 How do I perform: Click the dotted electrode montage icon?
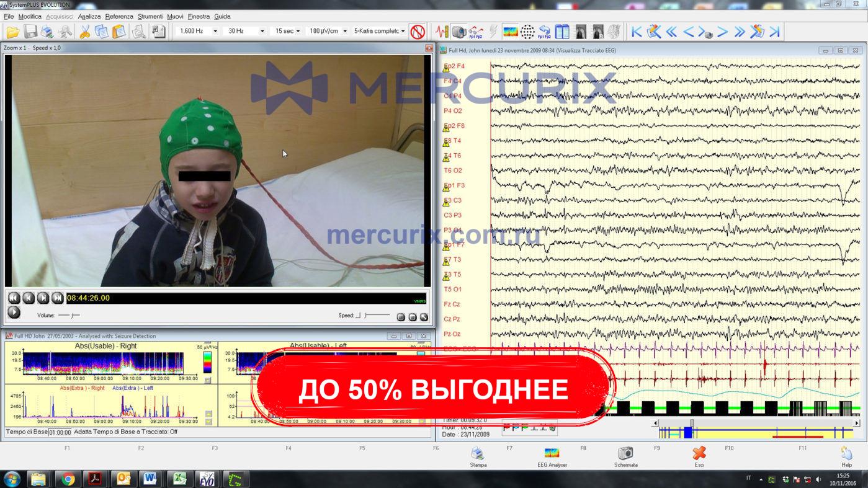coord(527,32)
